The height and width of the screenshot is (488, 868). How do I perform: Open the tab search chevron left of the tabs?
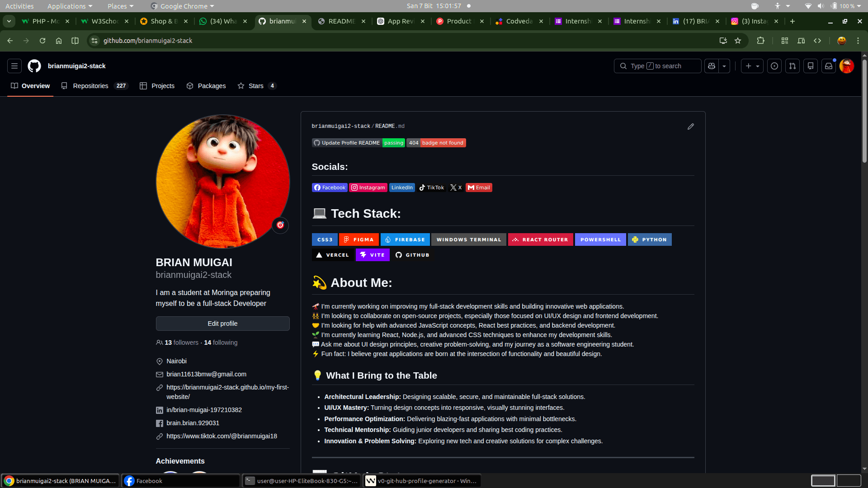tap(9, 21)
